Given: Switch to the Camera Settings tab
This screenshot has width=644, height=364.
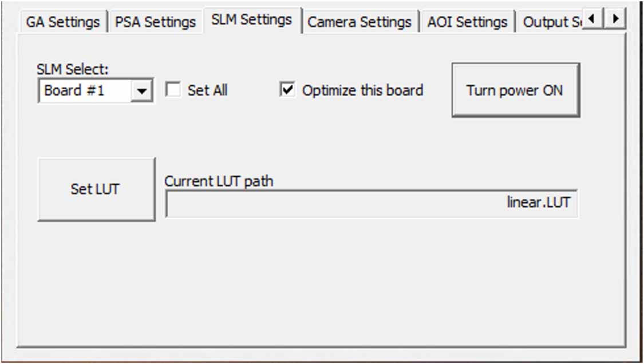Looking at the screenshot, I should [359, 22].
